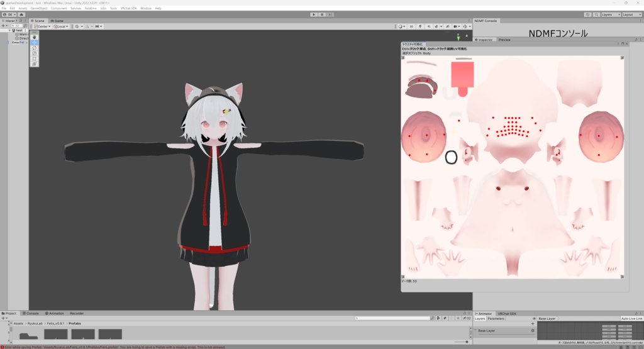
Task: Open the Center pivot dropdown
Action: [42, 26]
